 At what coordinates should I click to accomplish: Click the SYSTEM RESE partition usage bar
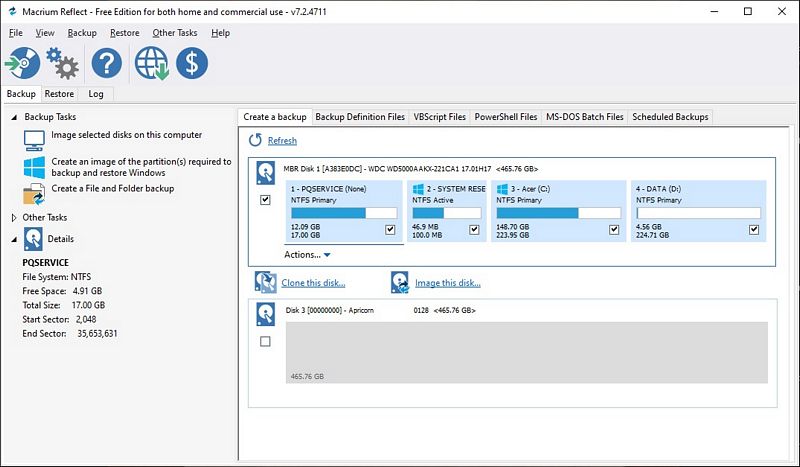pos(447,213)
